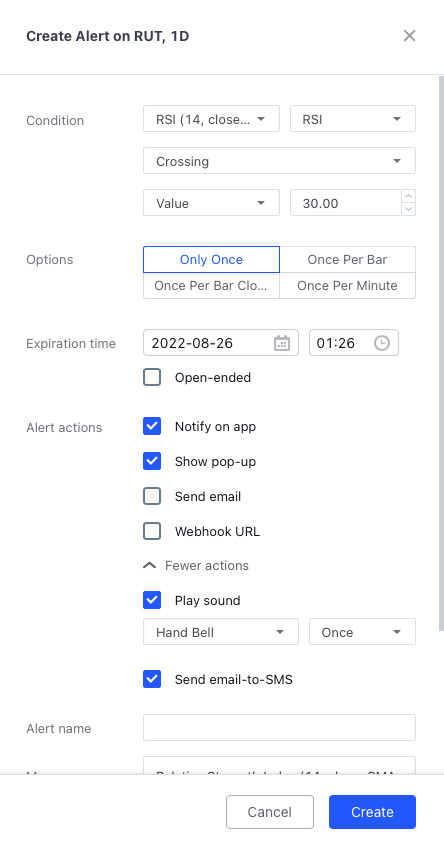Select the Once Per Bar option
This screenshot has width=444, height=867.
coord(347,259)
